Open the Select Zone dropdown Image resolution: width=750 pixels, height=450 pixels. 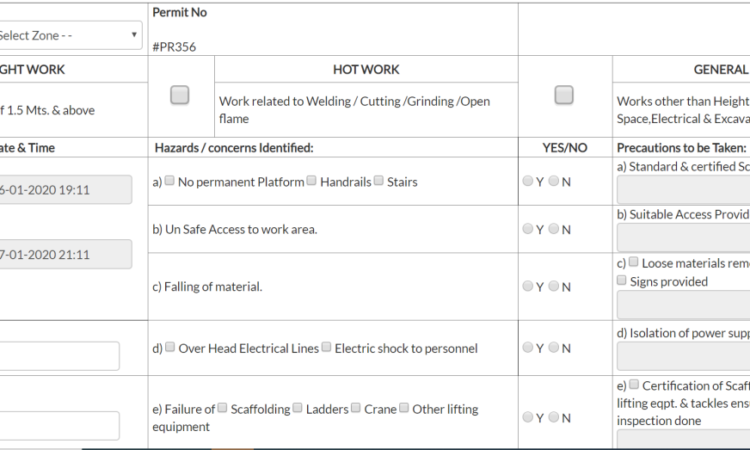[70, 35]
